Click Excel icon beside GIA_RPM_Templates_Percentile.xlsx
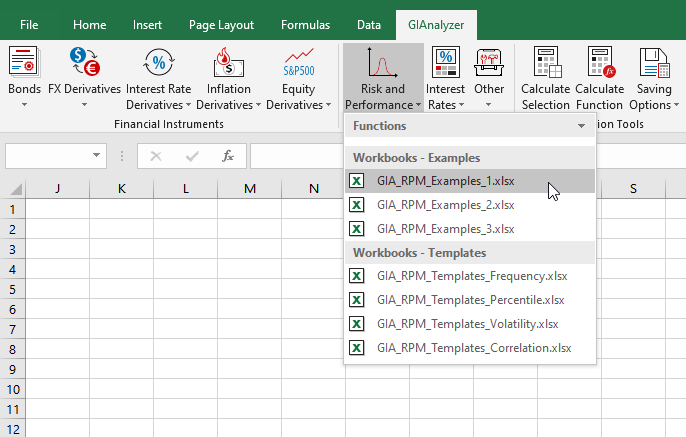The height and width of the screenshot is (437, 686). click(357, 300)
